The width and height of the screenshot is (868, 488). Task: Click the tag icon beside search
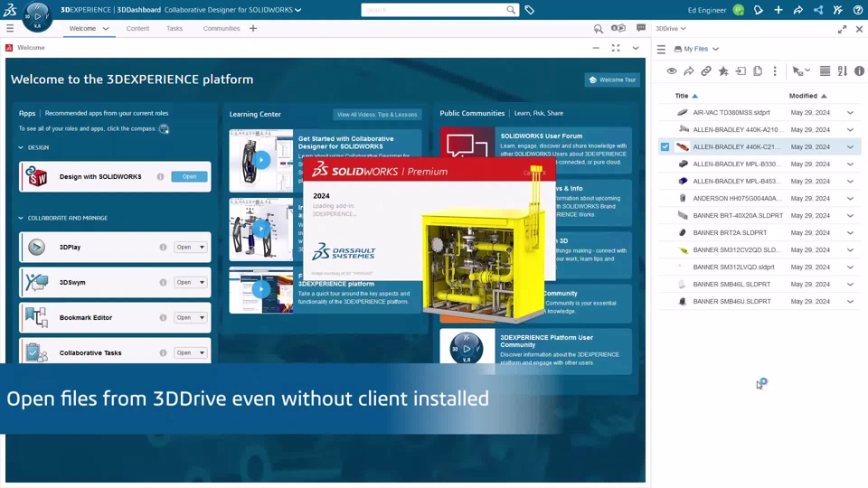[529, 10]
